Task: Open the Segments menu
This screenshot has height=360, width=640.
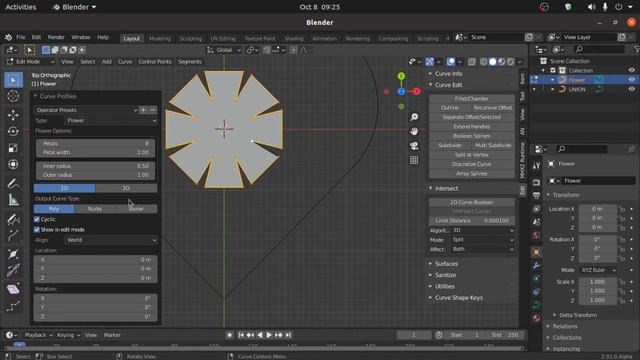Action: (190, 62)
